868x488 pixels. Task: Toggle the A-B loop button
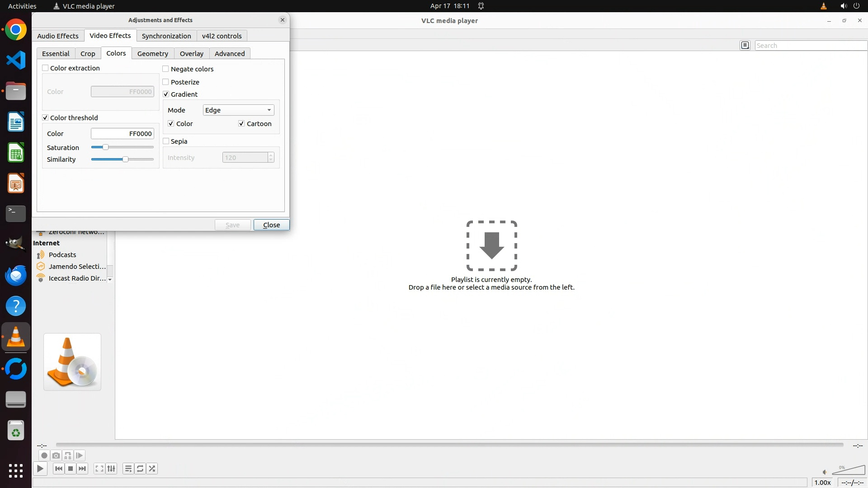pyautogui.click(x=68, y=455)
